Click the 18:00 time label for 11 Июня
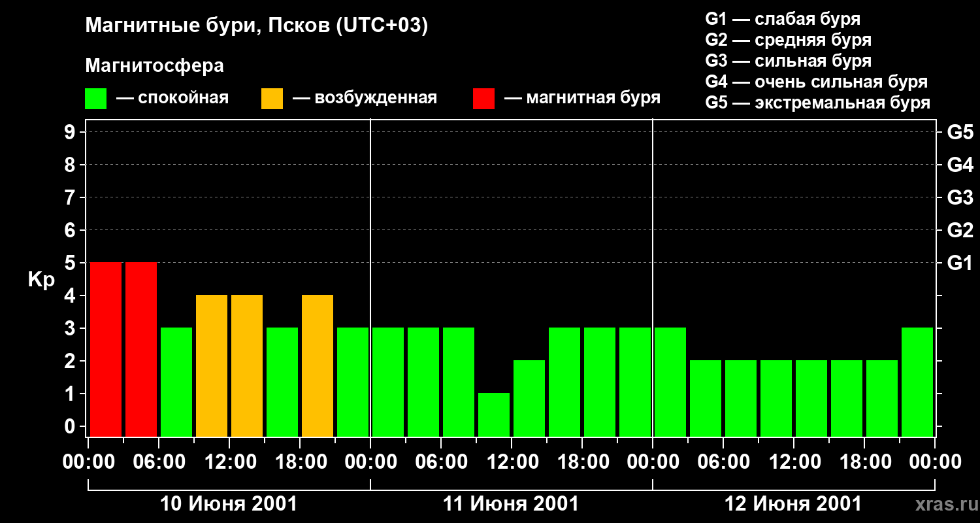Viewport: 980px width, 523px height. coord(582,462)
